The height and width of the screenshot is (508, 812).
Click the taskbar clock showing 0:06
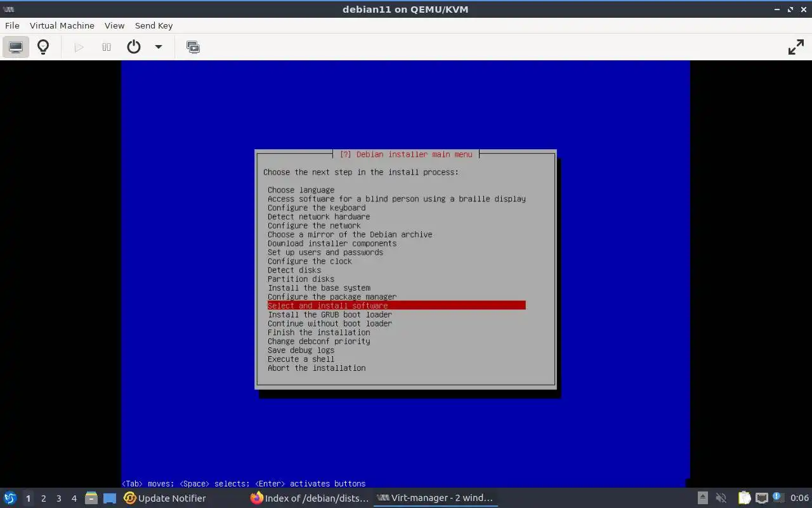[x=799, y=498]
